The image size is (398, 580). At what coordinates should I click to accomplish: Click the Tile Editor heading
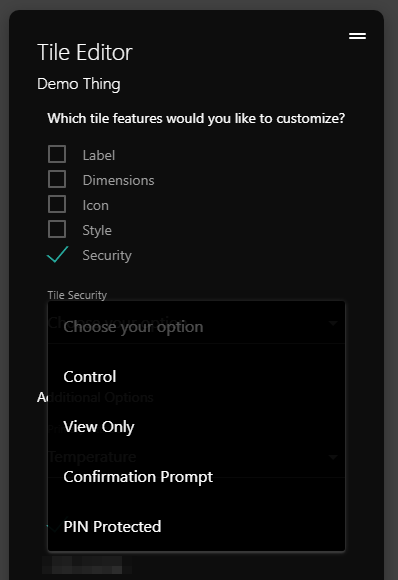click(x=85, y=52)
